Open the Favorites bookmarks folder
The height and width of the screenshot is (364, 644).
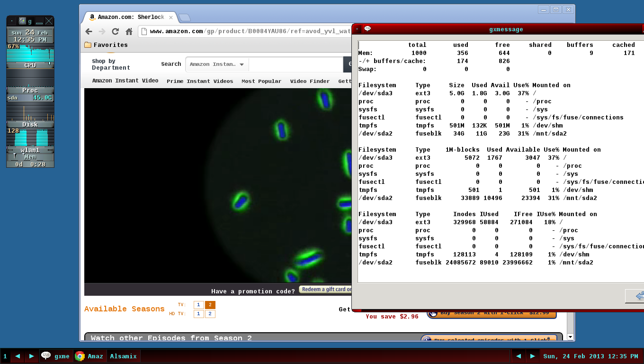(106, 45)
